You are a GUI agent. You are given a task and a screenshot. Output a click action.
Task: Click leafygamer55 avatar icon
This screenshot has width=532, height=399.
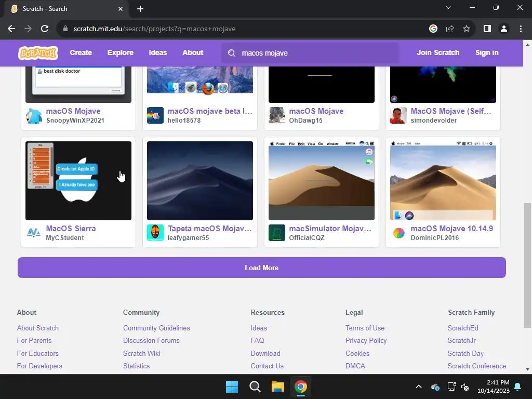(155, 233)
